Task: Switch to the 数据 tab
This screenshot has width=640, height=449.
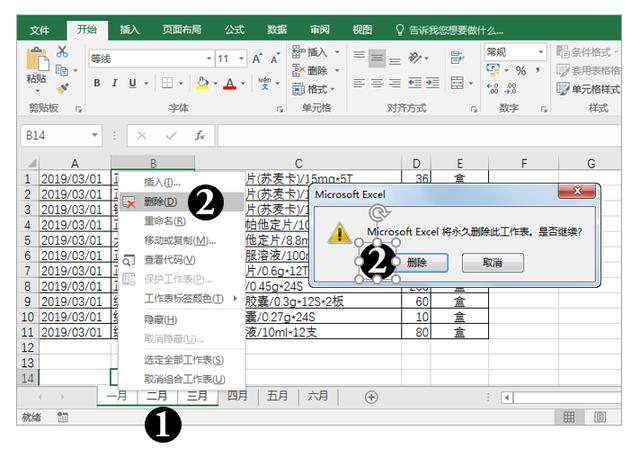Action: [277, 30]
